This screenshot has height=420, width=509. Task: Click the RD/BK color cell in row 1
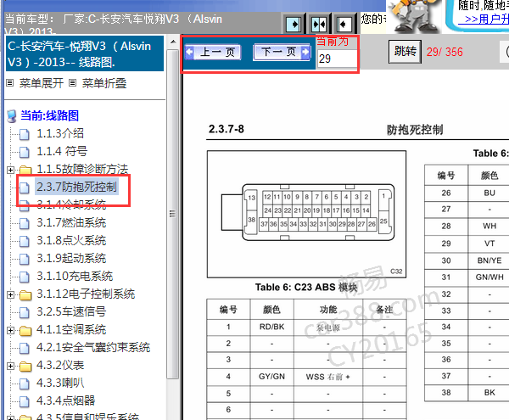coord(271,327)
